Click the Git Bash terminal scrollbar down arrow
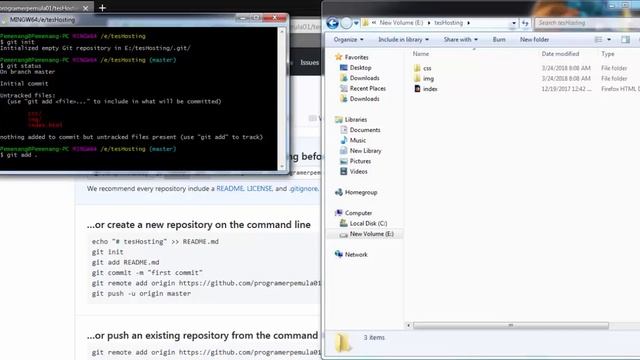Screen dimensions: 640x360 pyautogui.click(x=282, y=167)
